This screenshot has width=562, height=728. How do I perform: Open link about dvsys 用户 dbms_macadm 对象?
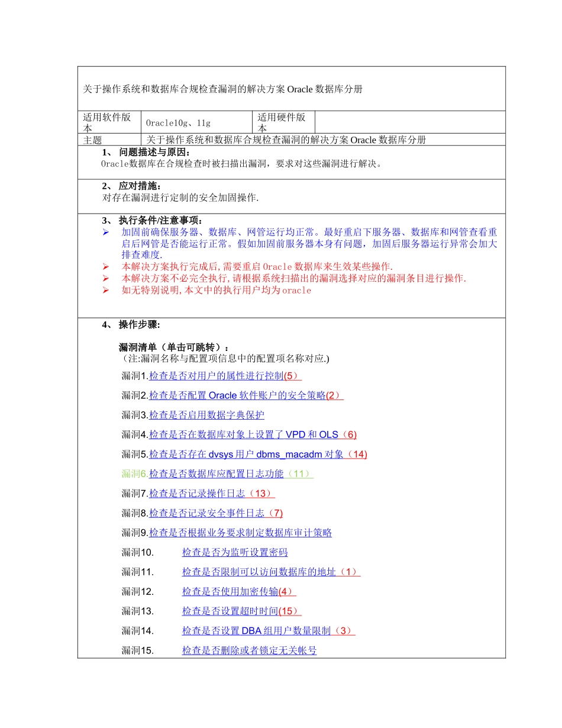[x=258, y=454]
